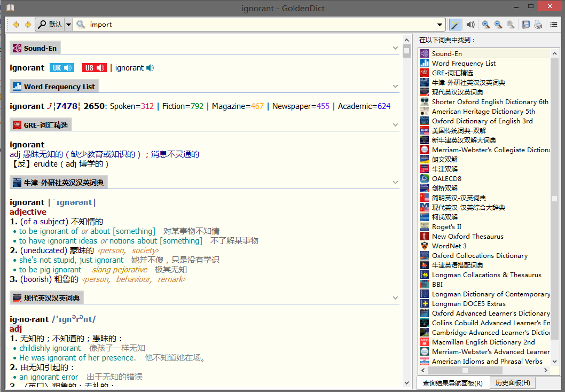Viewport: 565px width, 392px height.
Task: Jump to American Idioms and Phrasal Verbs
Action: [485, 362]
